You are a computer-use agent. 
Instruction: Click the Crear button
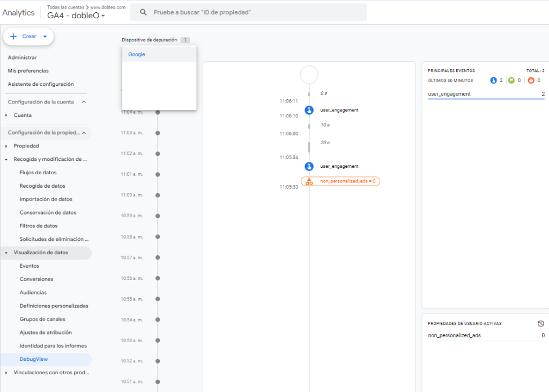pyautogui.click(x=28, y=36)
